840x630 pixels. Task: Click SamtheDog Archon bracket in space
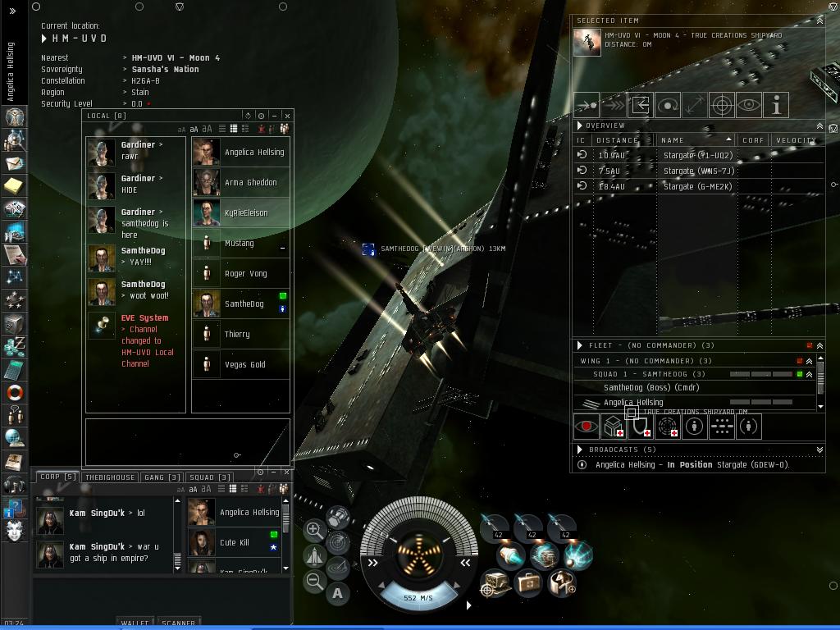[368, 249]
